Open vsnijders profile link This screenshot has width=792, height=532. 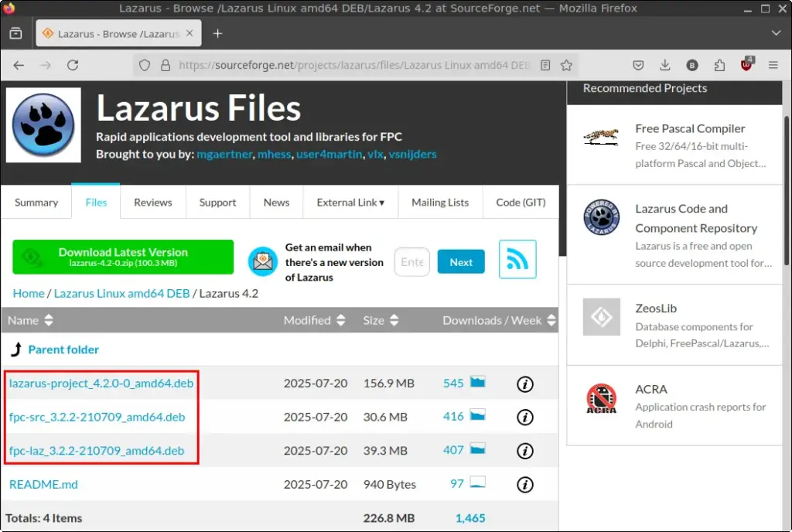pos(413,154)
